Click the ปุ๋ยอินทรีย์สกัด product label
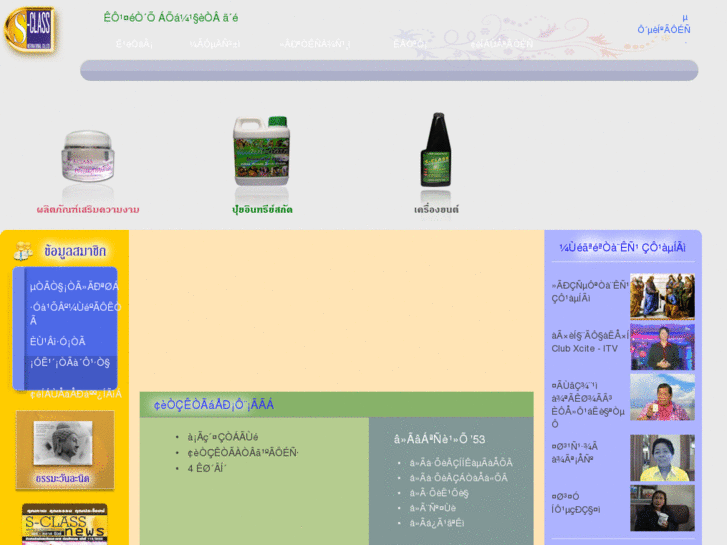727x545 pixels. click(x=262, y=210)
